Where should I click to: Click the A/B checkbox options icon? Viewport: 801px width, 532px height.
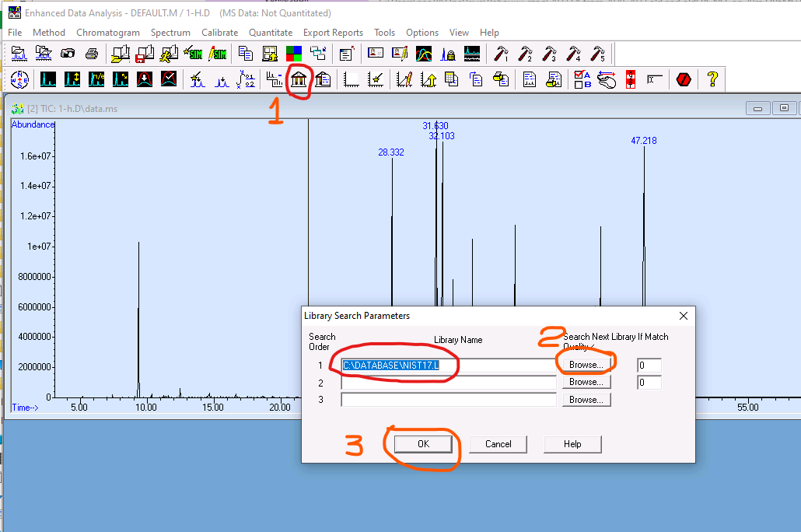coord(582,79)
